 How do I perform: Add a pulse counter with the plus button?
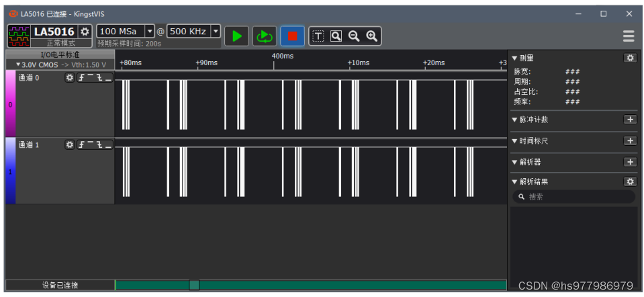[x=630, y=120]
